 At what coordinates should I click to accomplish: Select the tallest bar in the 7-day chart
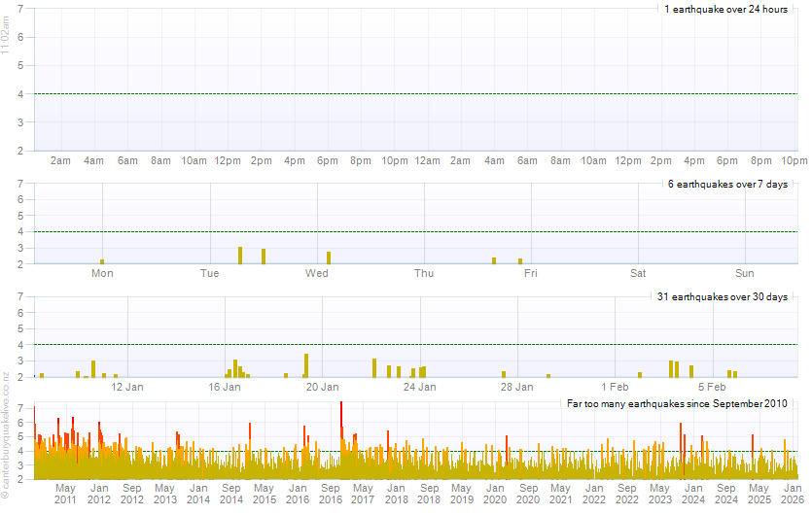click(240, 256)
